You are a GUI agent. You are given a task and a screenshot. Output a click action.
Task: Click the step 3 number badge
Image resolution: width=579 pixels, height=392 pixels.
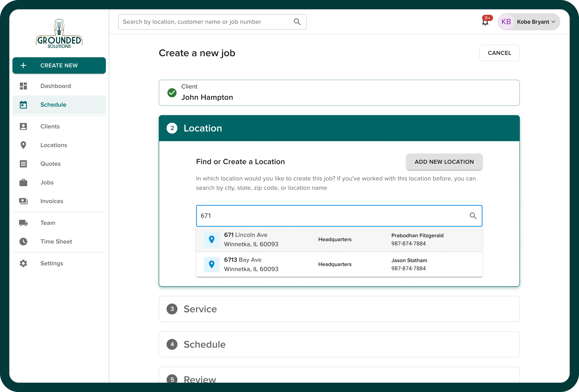pos(172,309)
